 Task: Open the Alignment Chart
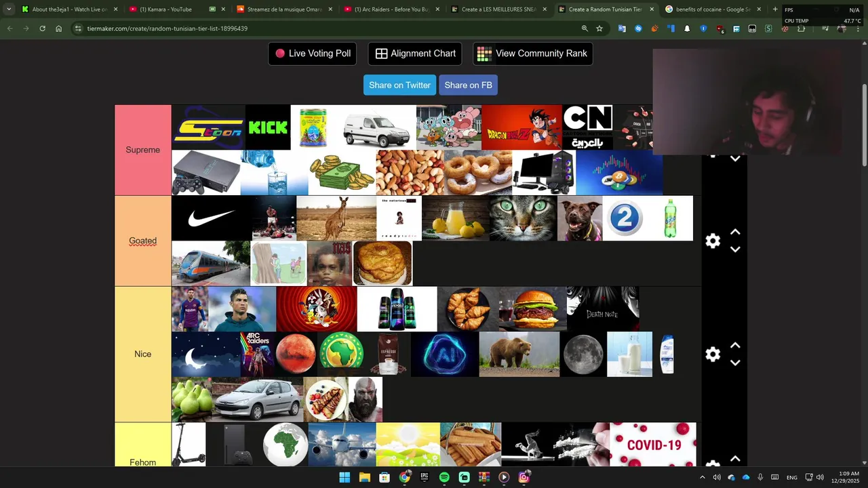point(415,54)
